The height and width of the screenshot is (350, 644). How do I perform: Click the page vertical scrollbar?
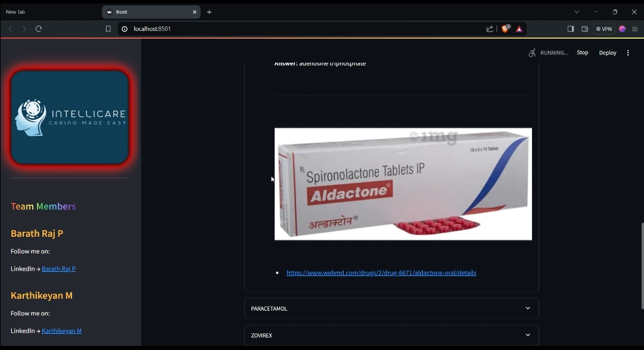click(x=642, y=266)
